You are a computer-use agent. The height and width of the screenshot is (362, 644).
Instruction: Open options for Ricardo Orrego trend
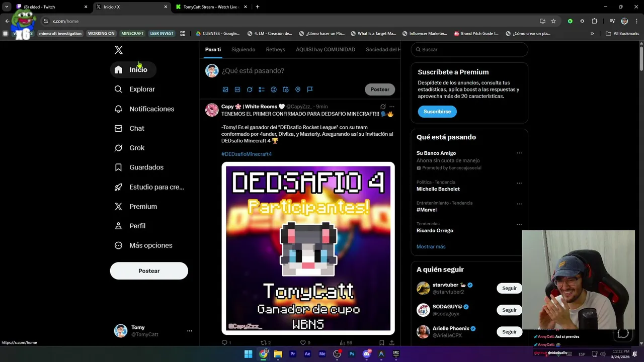tap(519, 224)
